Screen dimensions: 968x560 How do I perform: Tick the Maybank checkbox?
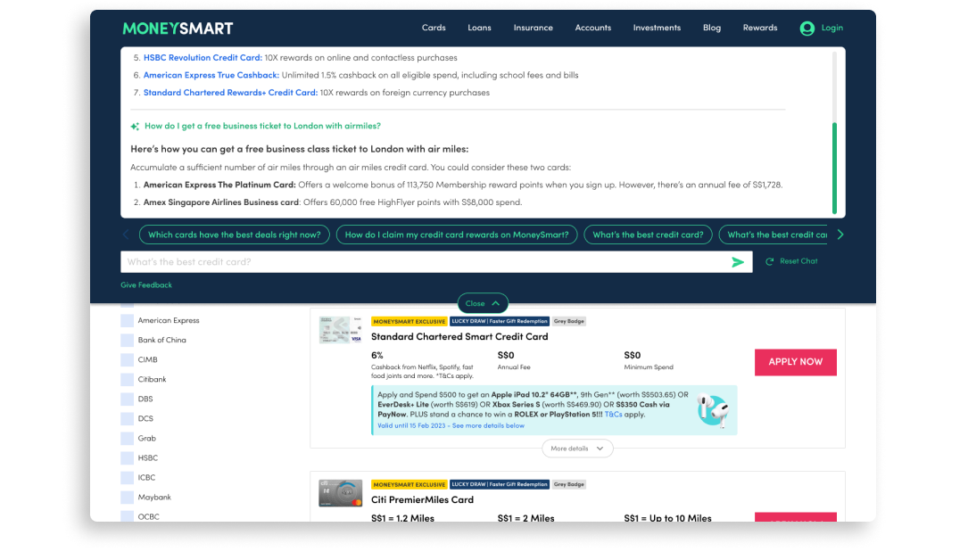(128, 498)
